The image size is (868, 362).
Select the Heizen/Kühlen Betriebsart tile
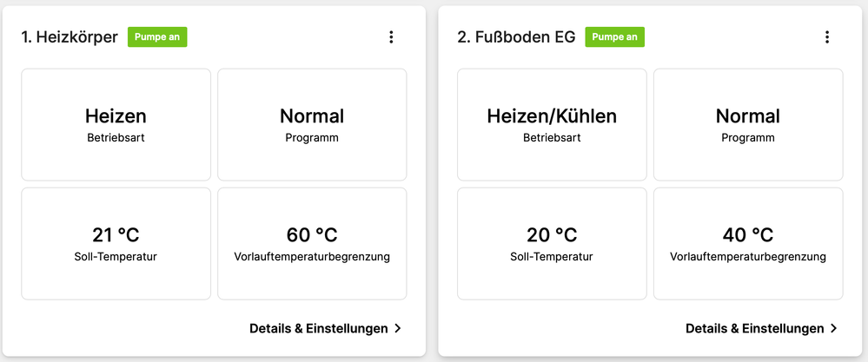click(x=552, y=124)
